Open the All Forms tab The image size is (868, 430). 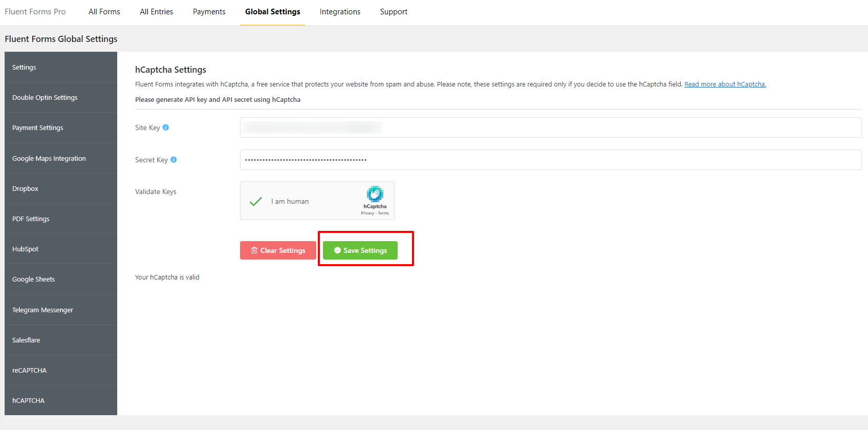pyautogui.click(x=104, y=12)
